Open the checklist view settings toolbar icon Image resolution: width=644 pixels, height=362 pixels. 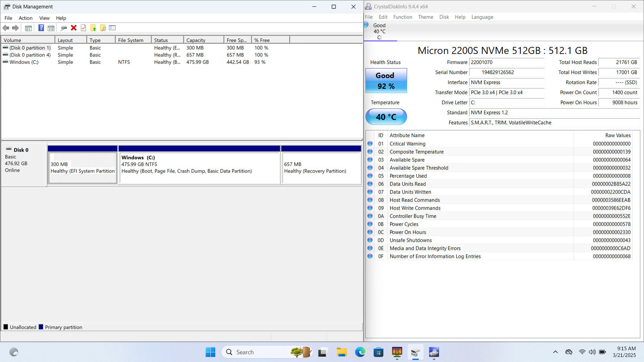click(x=112, y=28)
